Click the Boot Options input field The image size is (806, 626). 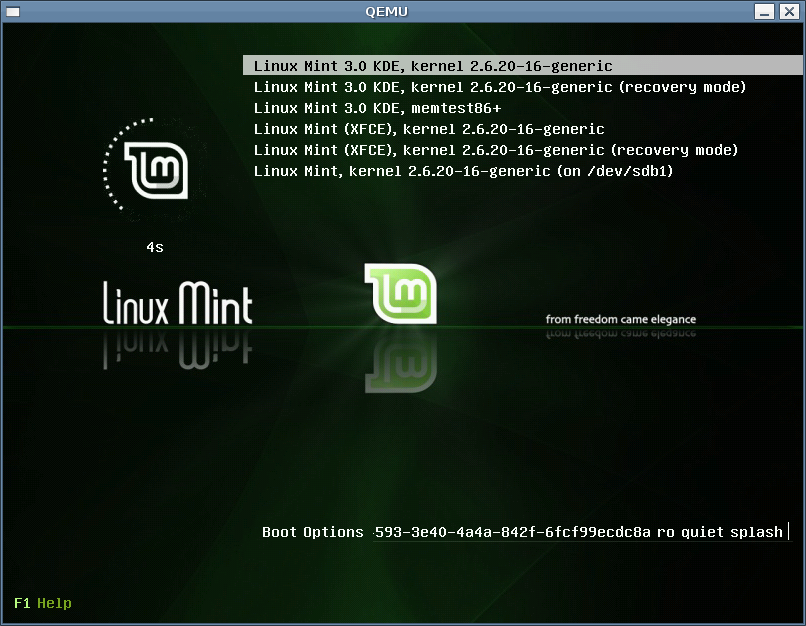(x=581, y=532)
